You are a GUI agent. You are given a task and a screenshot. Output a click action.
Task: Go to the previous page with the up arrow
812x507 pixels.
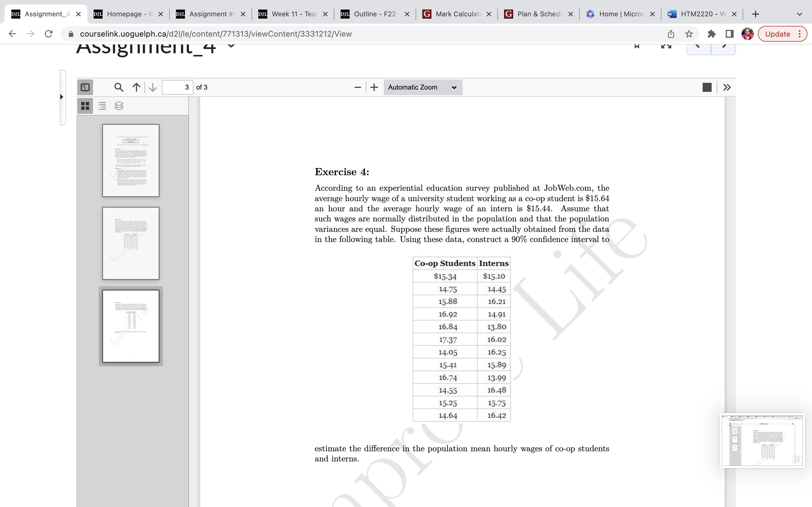[x=136, y=87]
